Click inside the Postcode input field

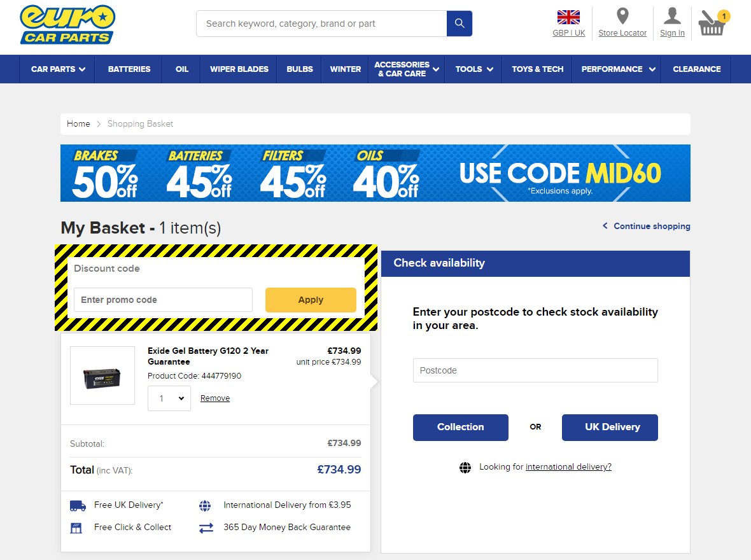[x=535, y=370]
